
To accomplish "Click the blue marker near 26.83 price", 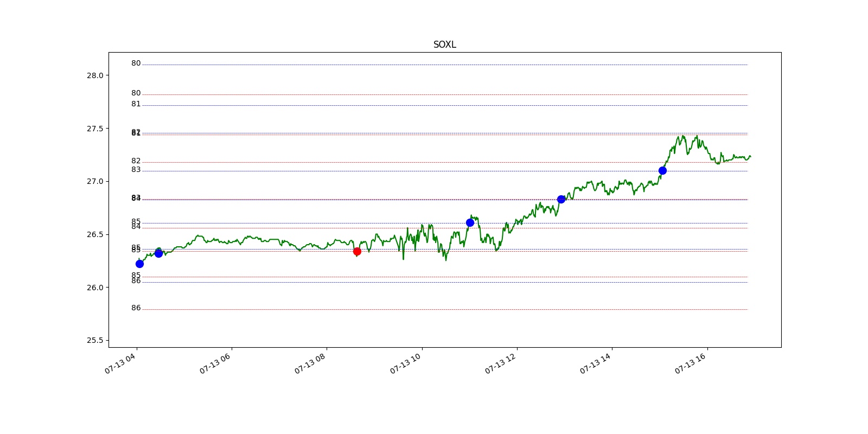I will tap(561, 199).
